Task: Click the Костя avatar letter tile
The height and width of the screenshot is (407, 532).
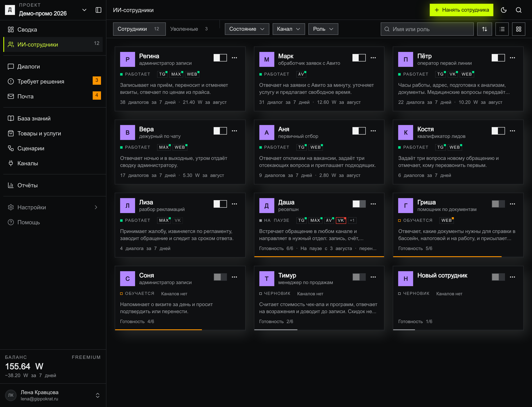Action: pyautogui.click(x=405, y=132)
